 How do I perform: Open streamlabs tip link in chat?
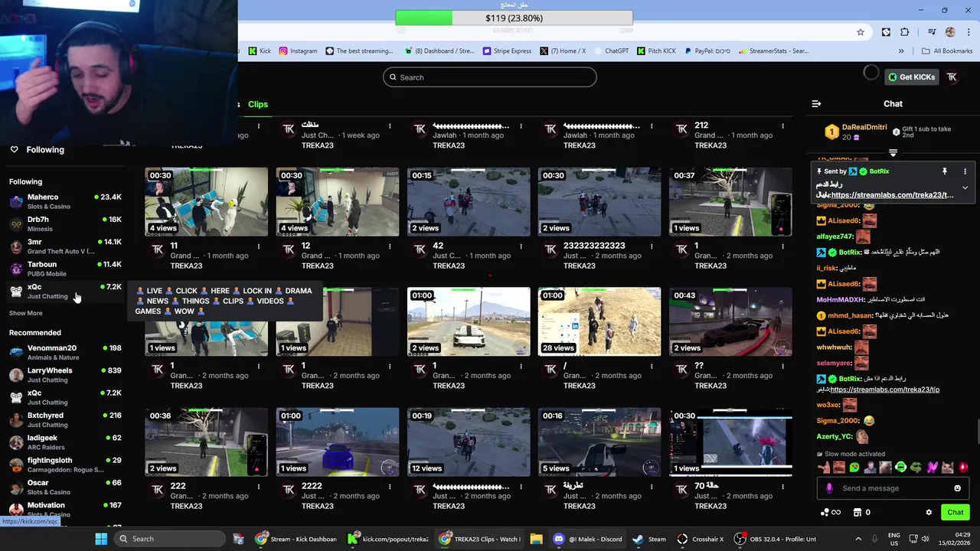pos(884,390)
